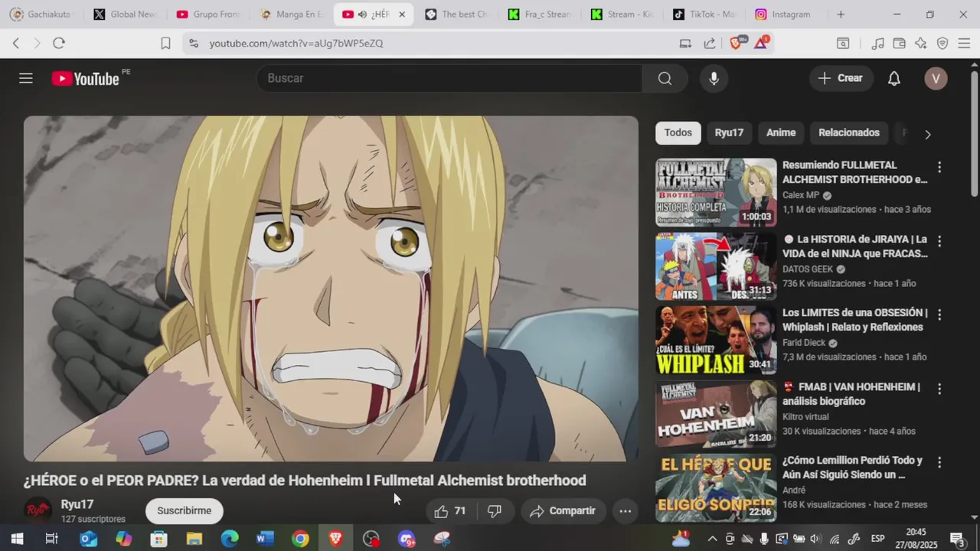This screenshot has height=551, width=980.
Task: Open Brave VPN shield icon
Action: (x=942, y=44)
